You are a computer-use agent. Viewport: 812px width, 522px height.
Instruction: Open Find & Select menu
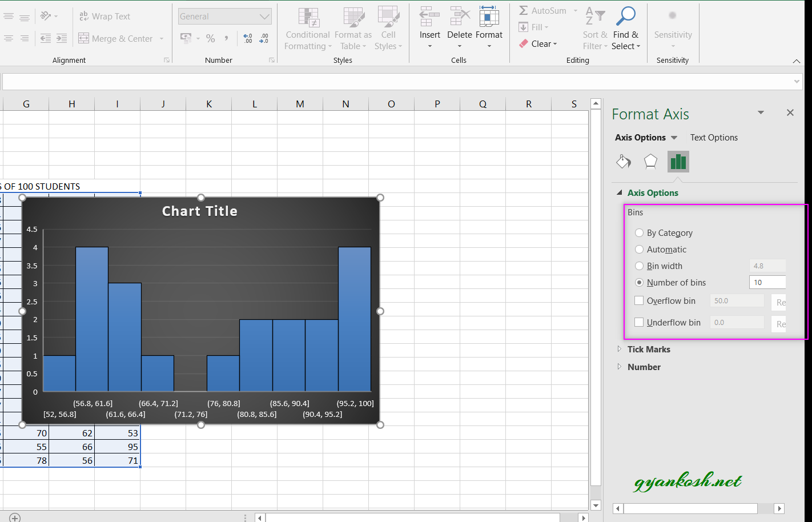pyautogui.click(x=626, y=29)
